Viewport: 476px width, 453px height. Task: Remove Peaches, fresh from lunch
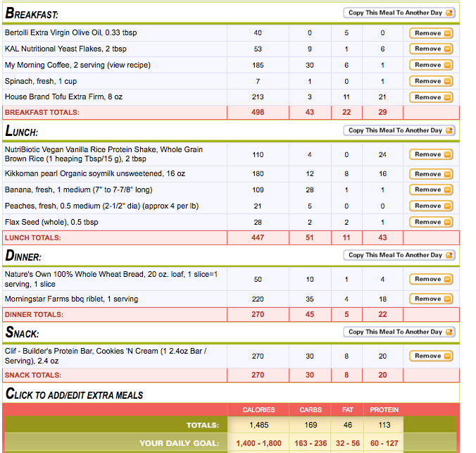(430, 206)
